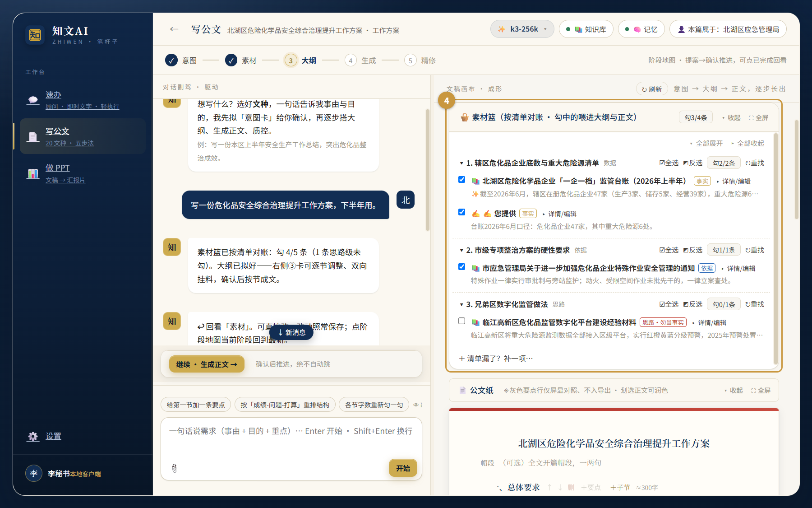Viewport: 812px width, 508px height.
Task: Click 重找 refresh for section 2 市级专项
Action: click(x=755, y=250)
